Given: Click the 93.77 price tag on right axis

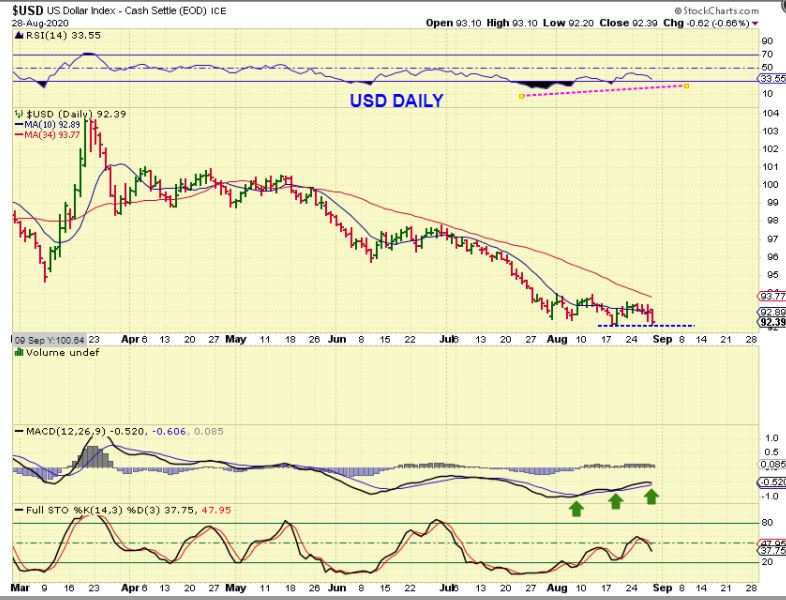Looking at the screenshot, I should 772,296.
